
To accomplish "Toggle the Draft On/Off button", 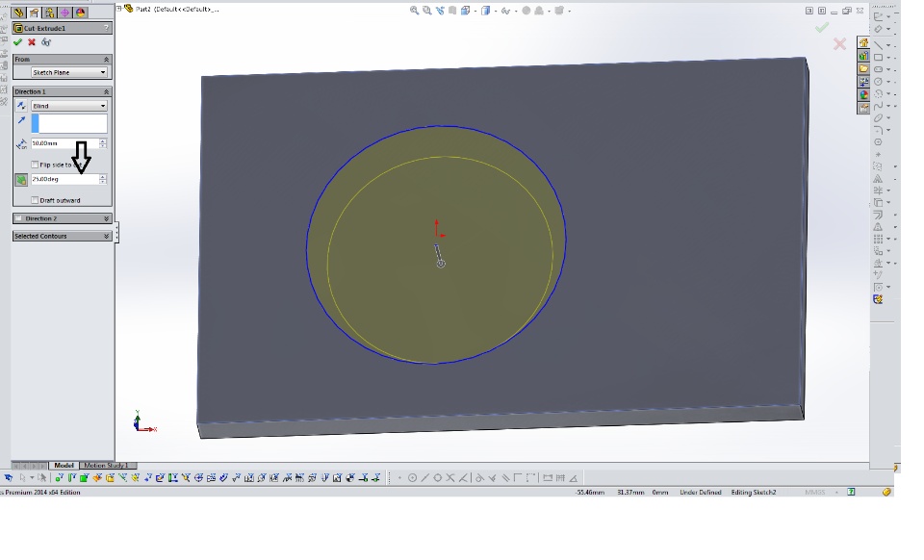I will pyautogui.click(x=21, y=180).
